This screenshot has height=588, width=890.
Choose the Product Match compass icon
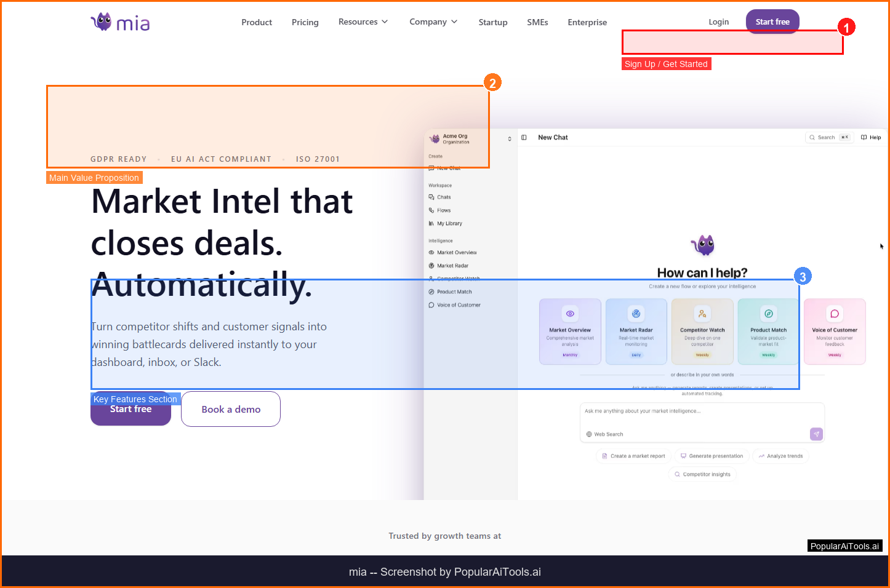pyautogui.click(x=768, y=314)
